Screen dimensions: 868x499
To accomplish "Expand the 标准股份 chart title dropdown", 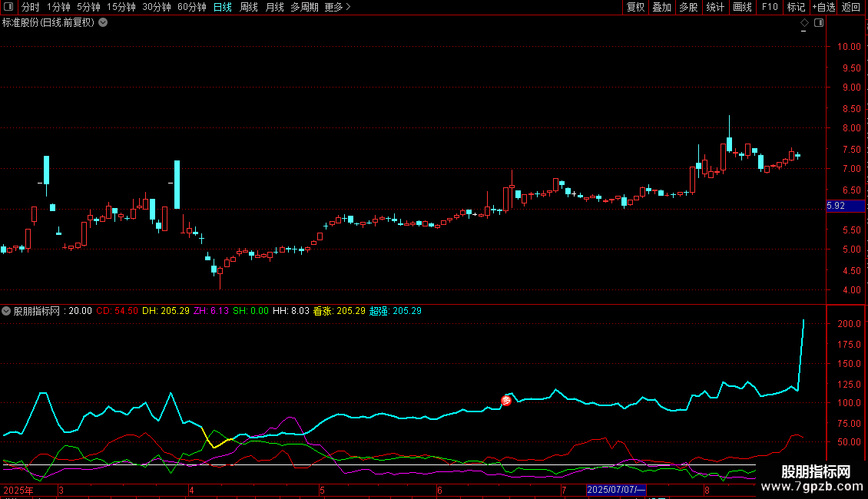I will (x=103, y=22).
